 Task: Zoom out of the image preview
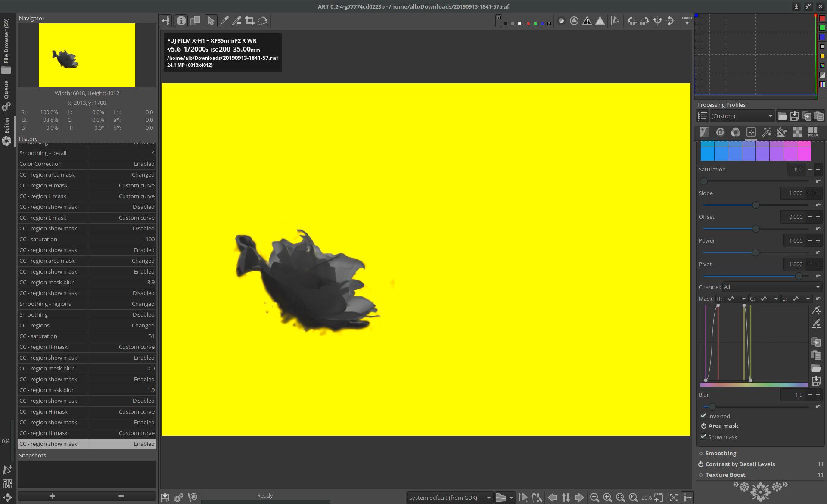(x=594, y=498)
